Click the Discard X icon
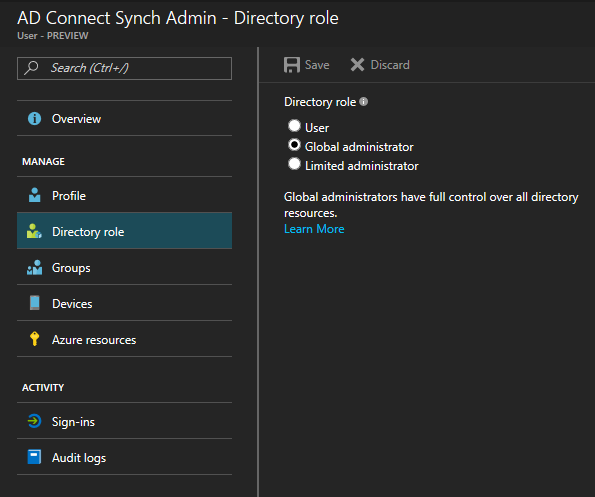 point(357,64)
